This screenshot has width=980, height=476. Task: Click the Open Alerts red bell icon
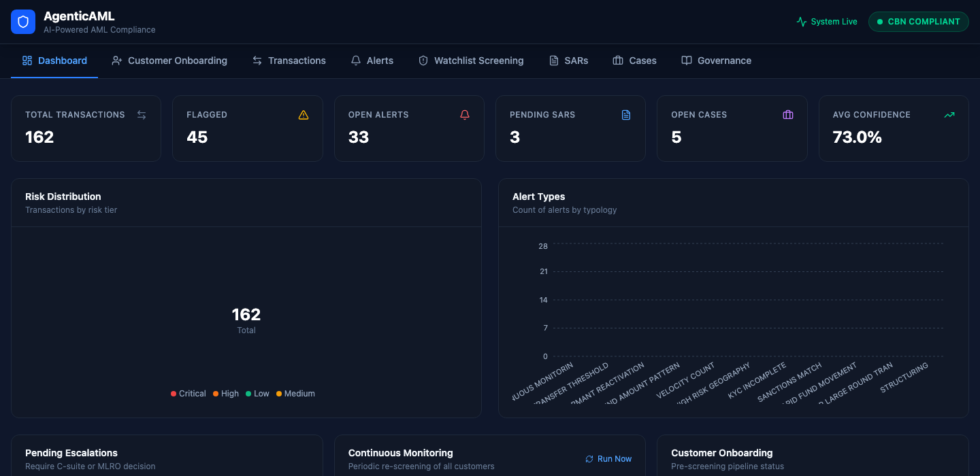(465, 115)
